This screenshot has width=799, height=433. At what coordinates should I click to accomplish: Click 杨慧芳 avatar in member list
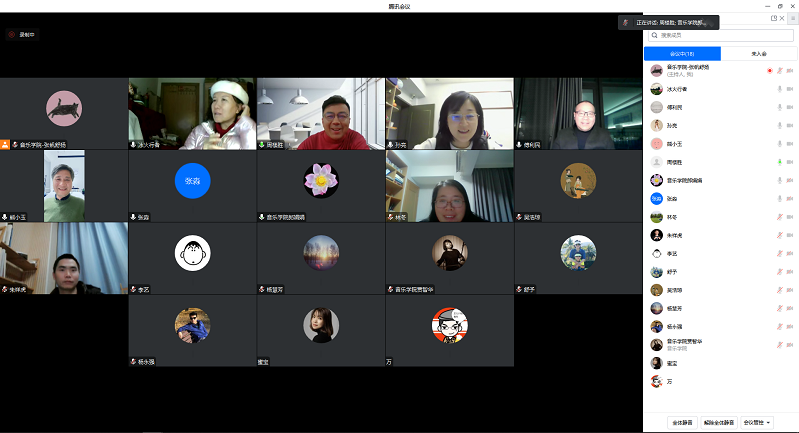point(656,308)
